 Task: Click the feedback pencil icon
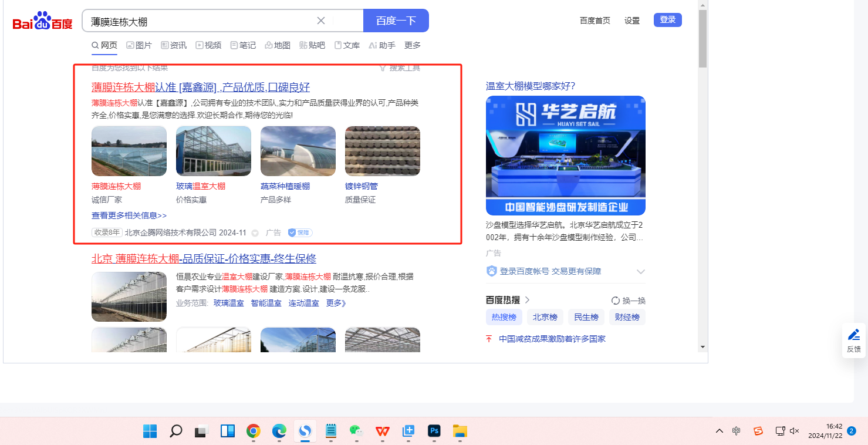coord(854,335)
